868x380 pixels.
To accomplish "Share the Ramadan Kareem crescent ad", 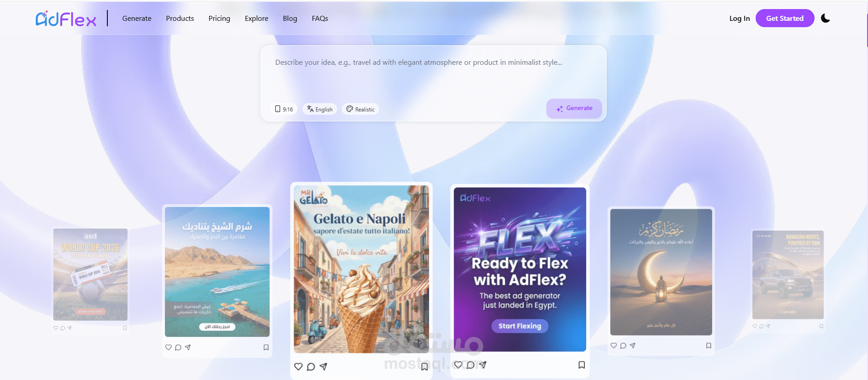I will (x=632, y=346).
